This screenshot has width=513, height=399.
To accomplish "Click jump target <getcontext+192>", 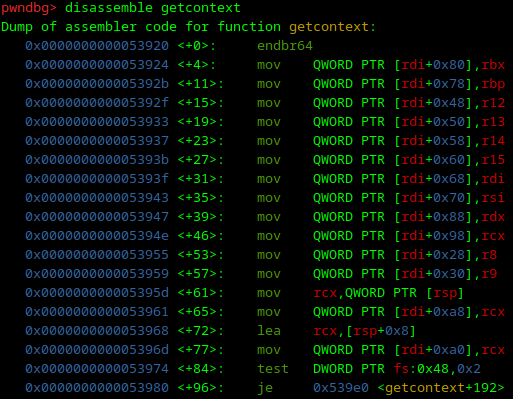I will [441, 388].
